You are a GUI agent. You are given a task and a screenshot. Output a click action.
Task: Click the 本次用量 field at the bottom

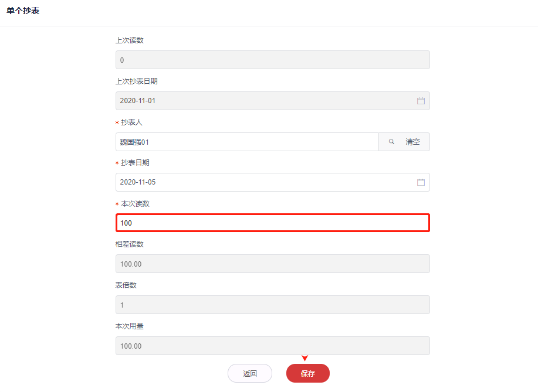click(272, 346)
